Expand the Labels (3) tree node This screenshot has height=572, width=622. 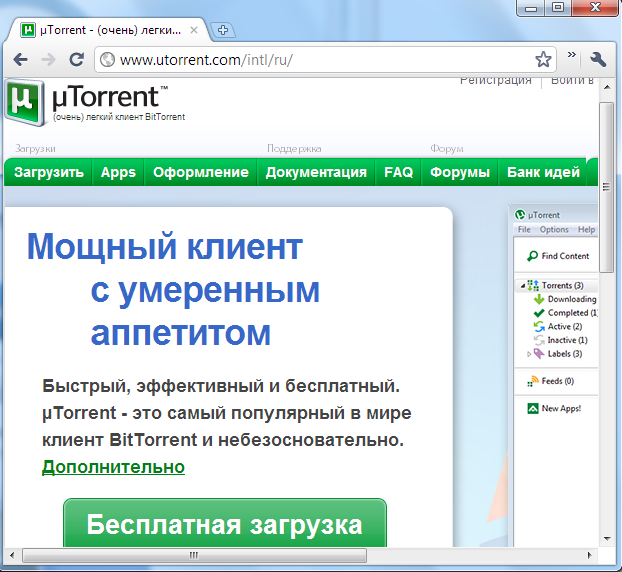tap(529, 354)
